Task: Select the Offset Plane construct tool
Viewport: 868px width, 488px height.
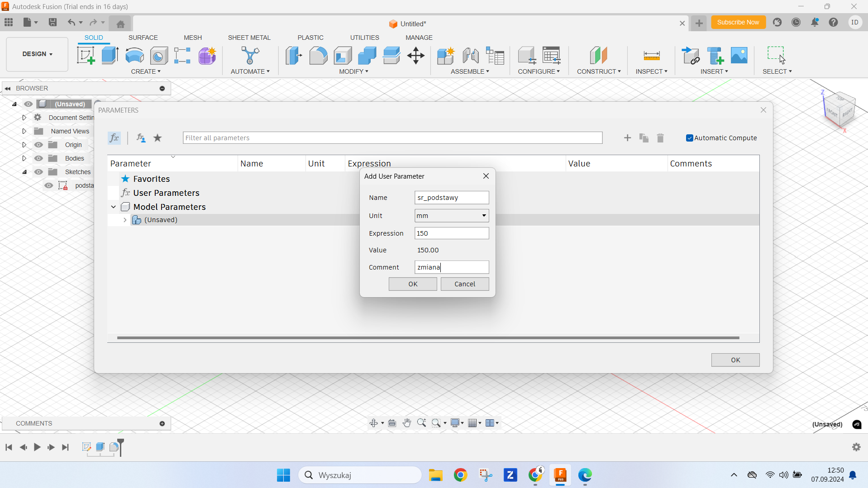Action: (x=598, y=56)
